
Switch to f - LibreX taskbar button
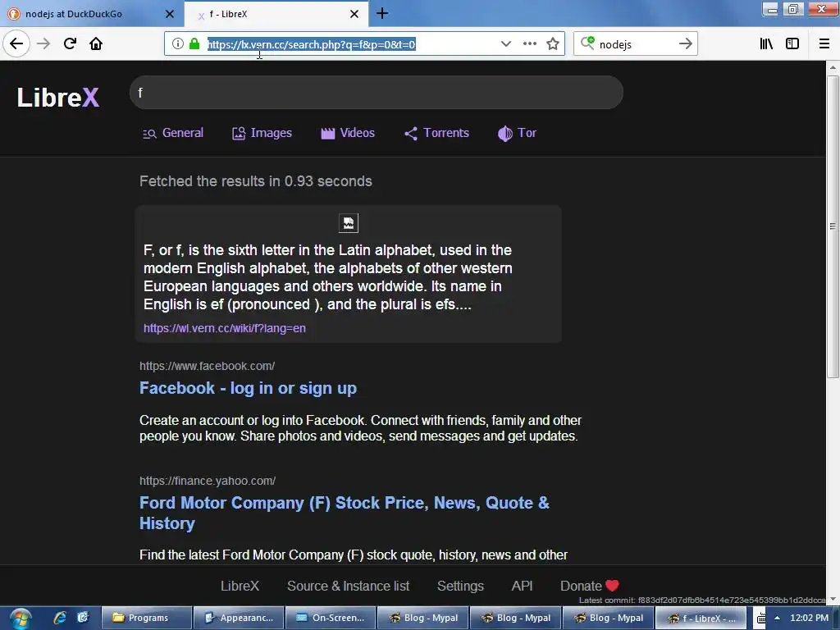[701, 618]
